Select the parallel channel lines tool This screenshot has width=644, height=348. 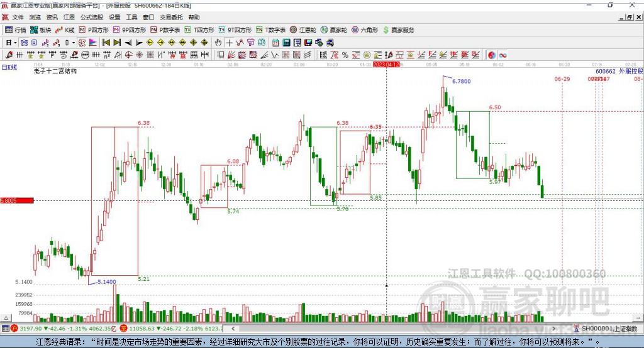(x=307, y=55)
